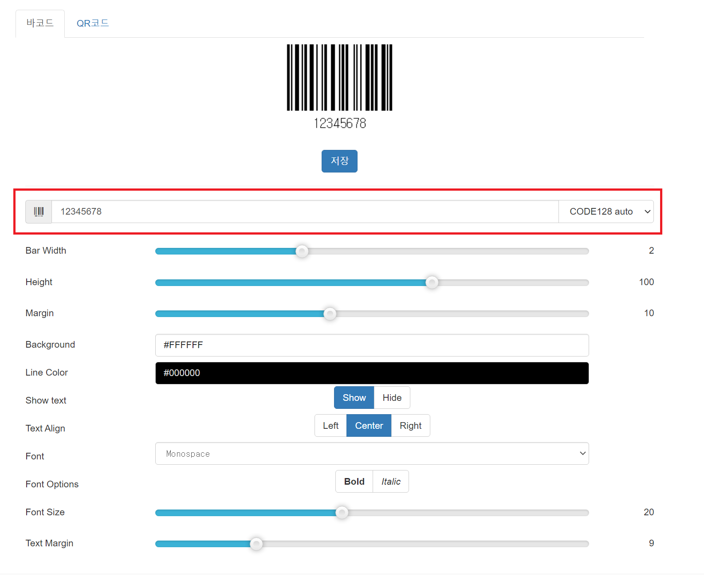This screenshot has height=588, width=704.
Task: Click the Font Options label
Action: [x=52, y=484]
